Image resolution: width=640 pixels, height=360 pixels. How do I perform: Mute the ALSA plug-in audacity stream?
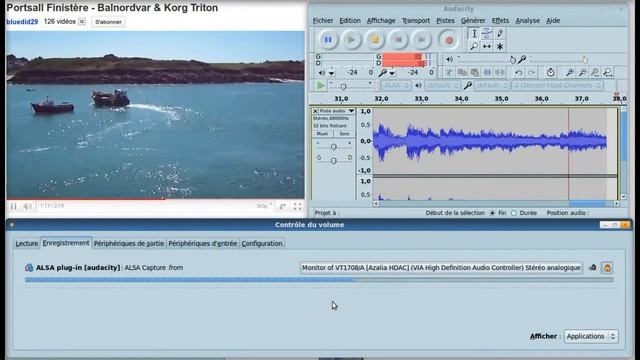pos(593,268)
